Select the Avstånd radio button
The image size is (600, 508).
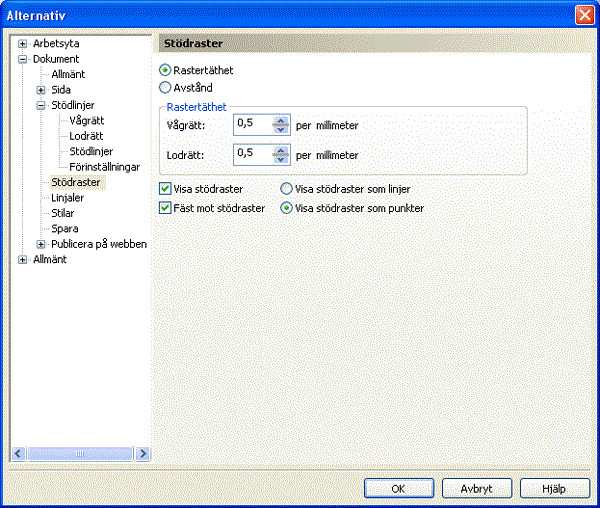point(166,87)
